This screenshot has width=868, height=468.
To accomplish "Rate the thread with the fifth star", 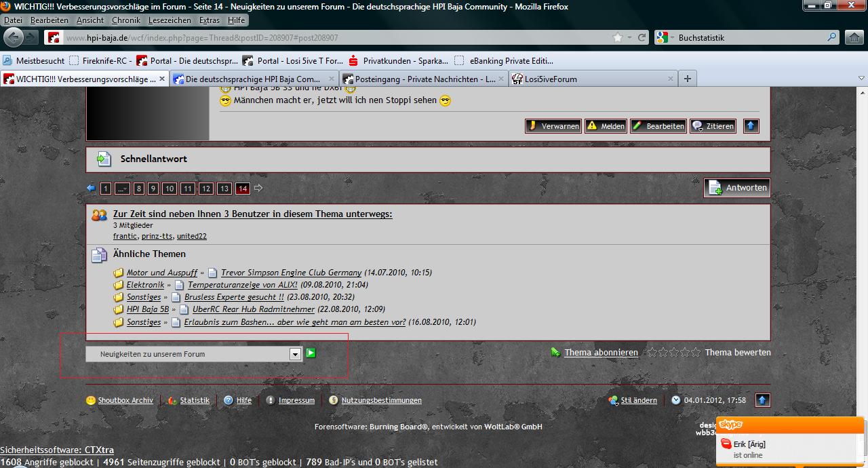I will coord(695,352).
